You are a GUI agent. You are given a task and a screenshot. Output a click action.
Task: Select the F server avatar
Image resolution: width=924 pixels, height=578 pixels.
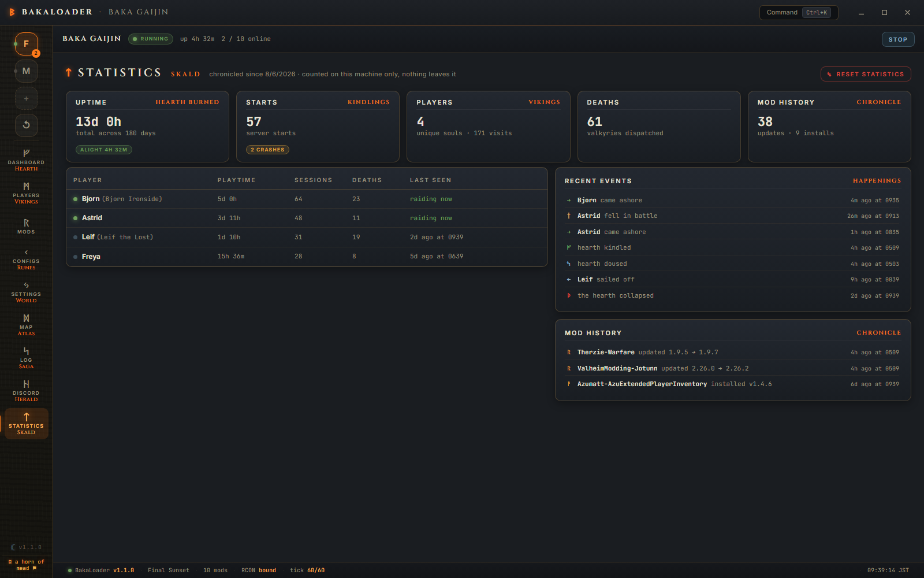26,44
